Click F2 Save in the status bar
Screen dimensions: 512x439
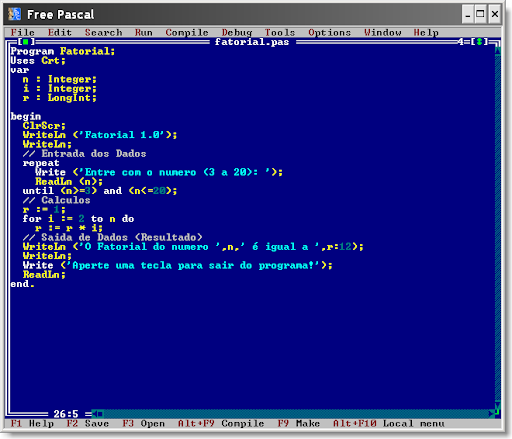point(88,423)
